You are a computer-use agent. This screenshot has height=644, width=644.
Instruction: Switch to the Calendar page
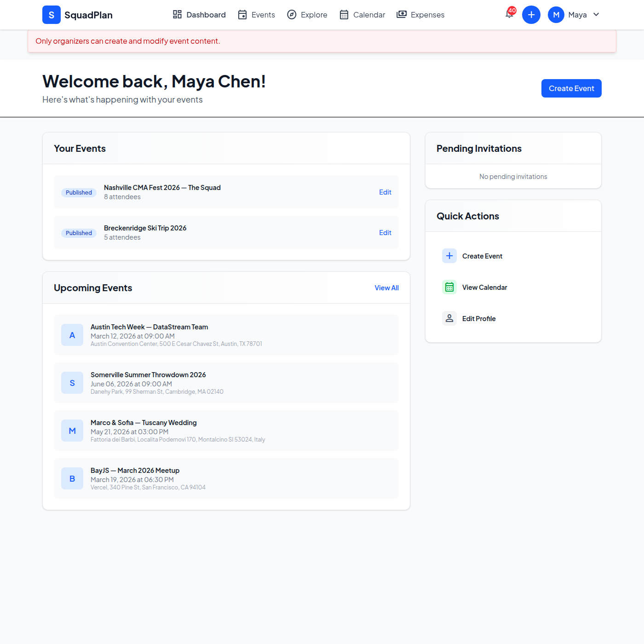[x=362, y=15]
